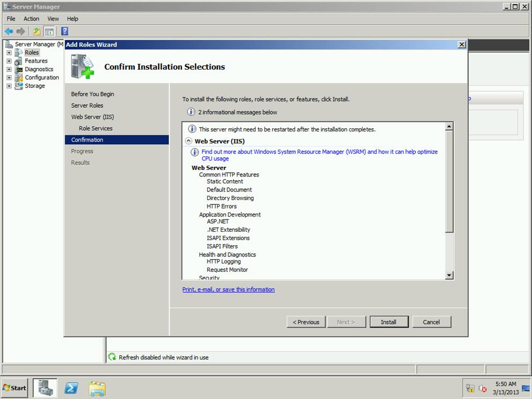Image resolution: width=532 pixels, height=399 pixels.
Task: Click the Back arrow toolbar icon
Action: click(x=9, y=32)
